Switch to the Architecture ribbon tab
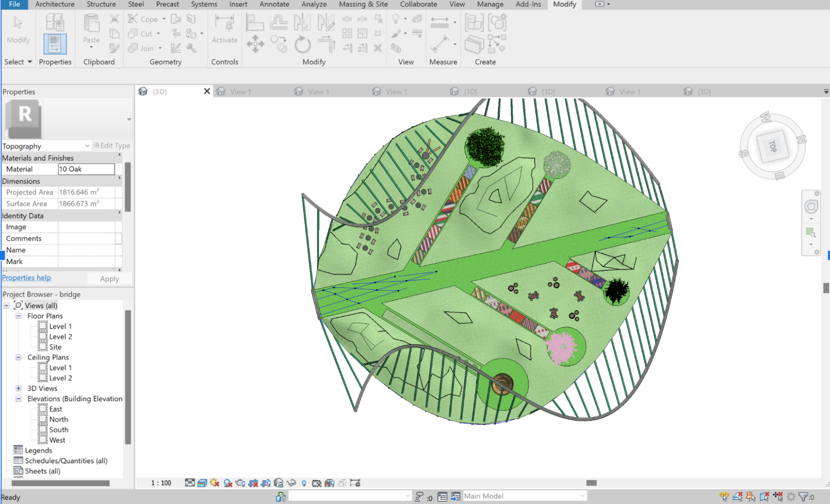Screen dimensions: 830x504 pyautogui.click(x=54, y=4)
